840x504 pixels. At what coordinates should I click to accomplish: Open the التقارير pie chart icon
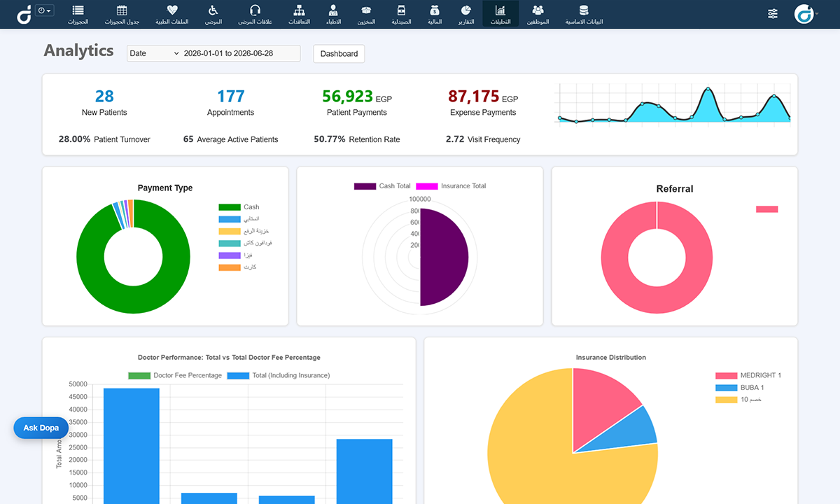465,10
